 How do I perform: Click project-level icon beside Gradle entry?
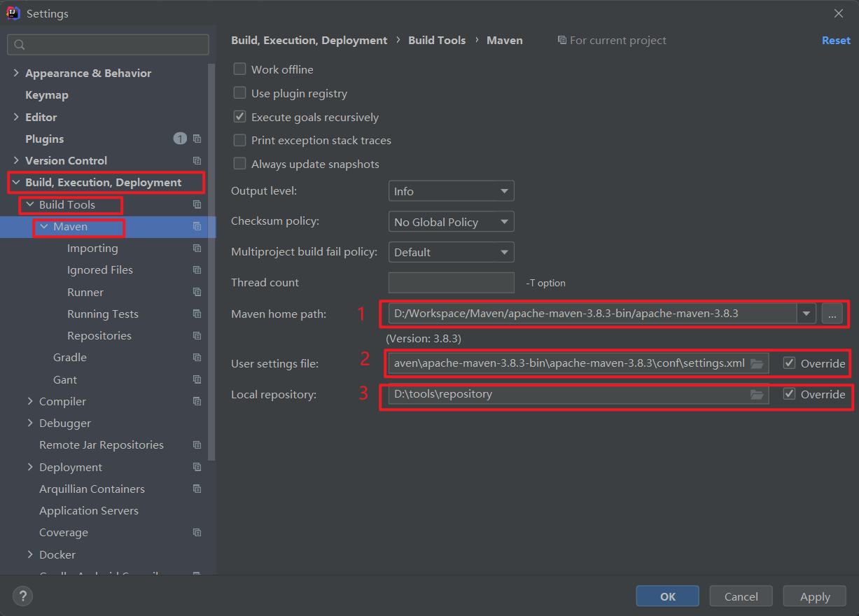coord(197,358)
